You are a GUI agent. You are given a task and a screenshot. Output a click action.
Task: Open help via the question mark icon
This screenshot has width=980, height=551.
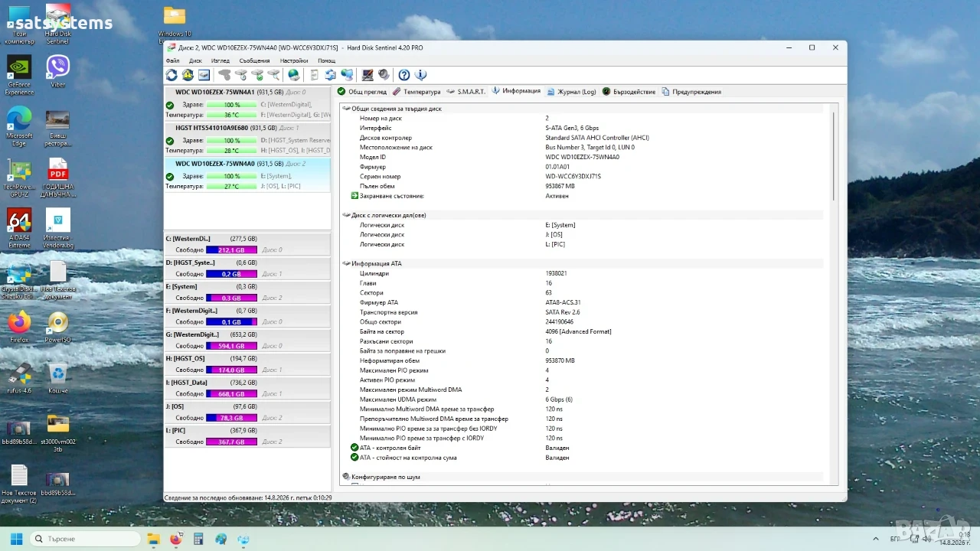coord(404,75)
